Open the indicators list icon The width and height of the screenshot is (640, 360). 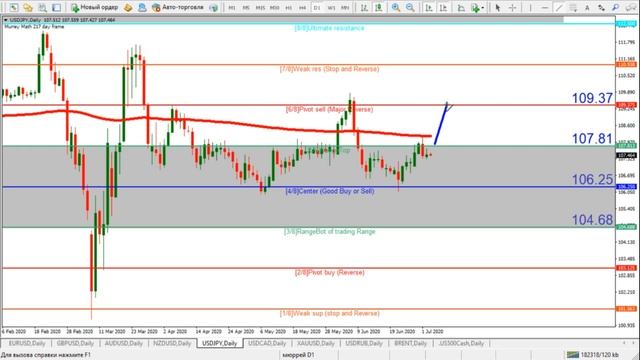pyautogui.click(x=461, y=7)
